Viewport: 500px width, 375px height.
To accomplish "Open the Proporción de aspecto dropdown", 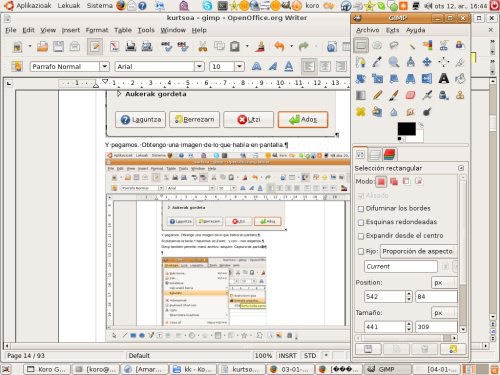I will pos(418,251).
